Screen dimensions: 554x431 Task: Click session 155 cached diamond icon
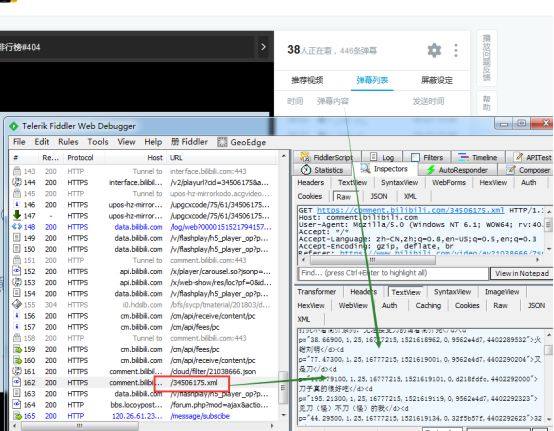pos(17,304)
